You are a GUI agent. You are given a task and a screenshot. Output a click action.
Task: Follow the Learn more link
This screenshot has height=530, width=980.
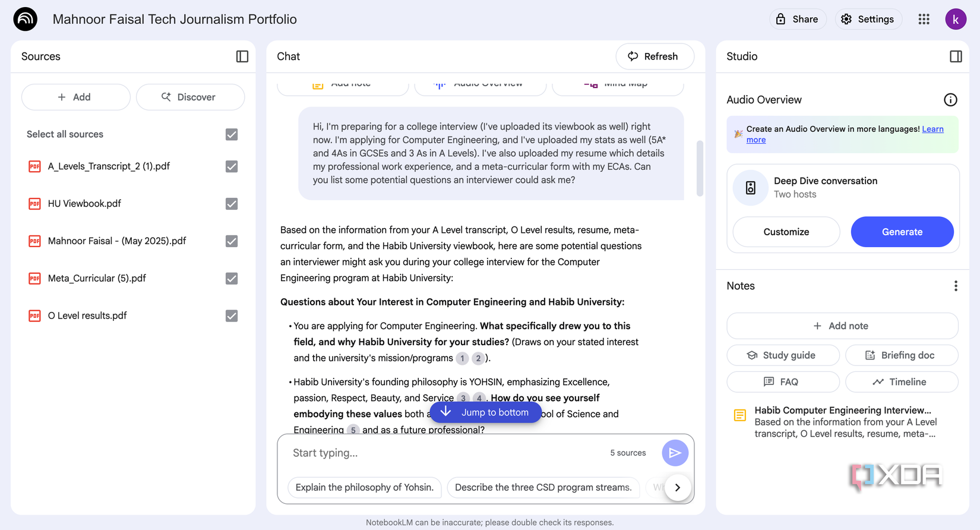pyautogui.click(x=932, y=129)
